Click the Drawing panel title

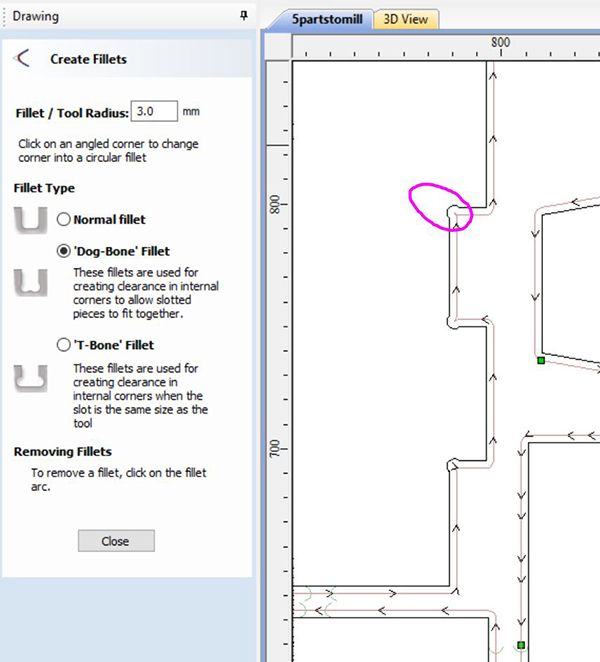point(36,16)
